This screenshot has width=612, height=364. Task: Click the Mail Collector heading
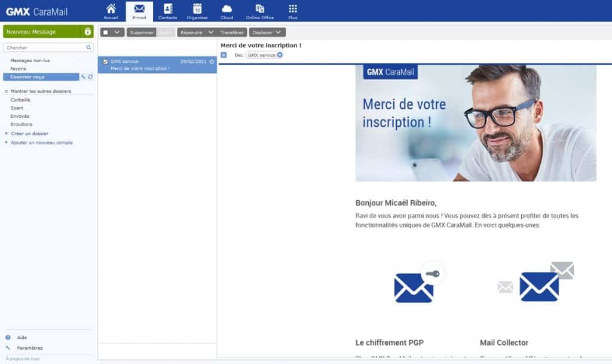504,342
